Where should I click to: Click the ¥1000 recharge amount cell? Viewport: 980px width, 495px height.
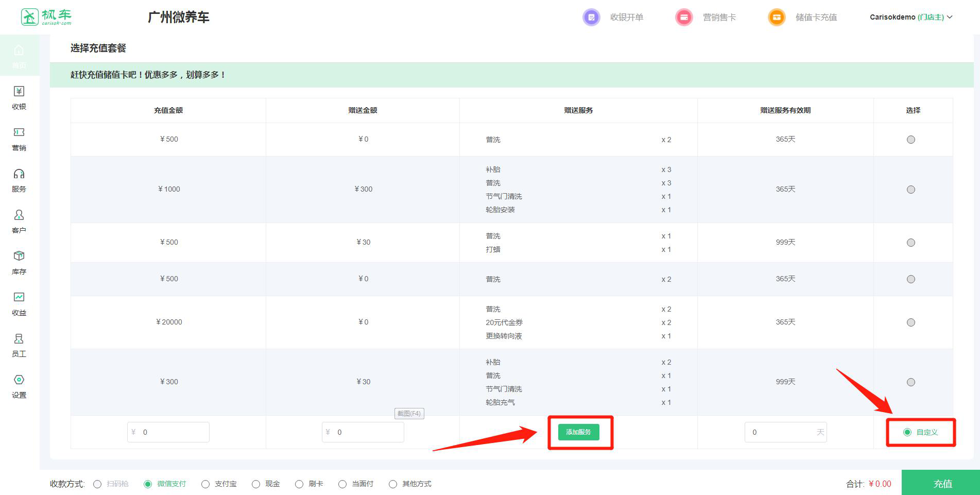169,189
